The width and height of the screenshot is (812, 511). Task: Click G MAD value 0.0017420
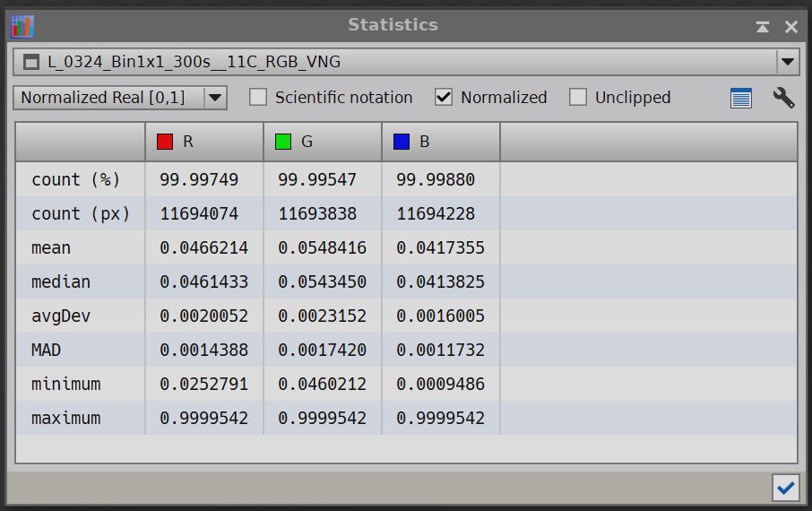pos(322,350)
